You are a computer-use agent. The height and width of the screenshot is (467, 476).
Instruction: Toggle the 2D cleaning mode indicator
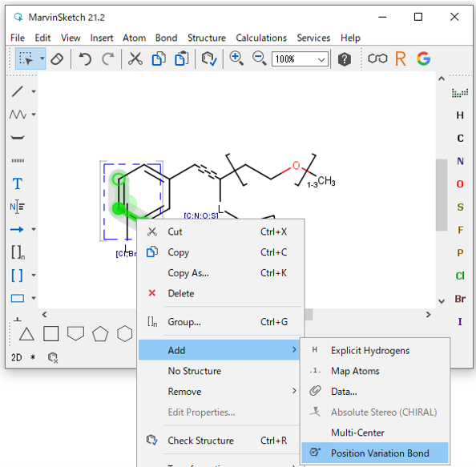(17, 357)
